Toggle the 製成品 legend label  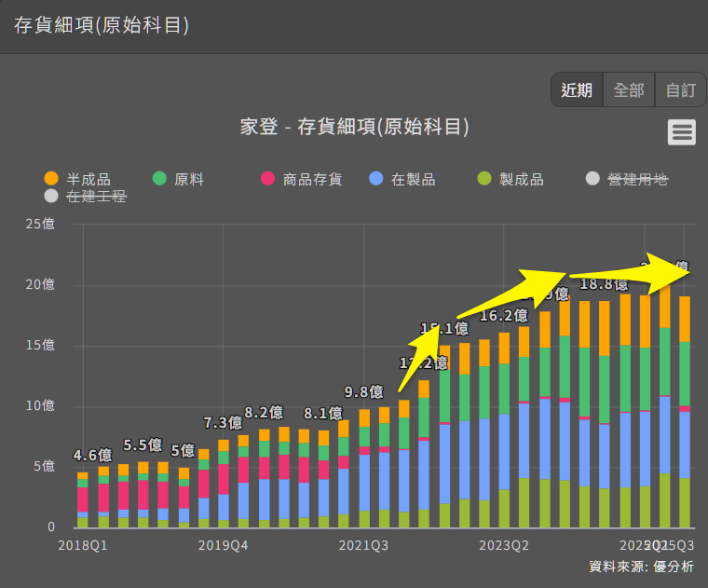pyautogui.click(x=522, y=179)
